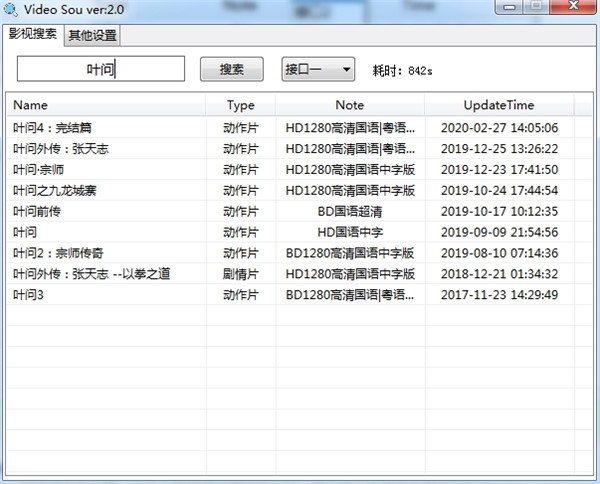
Task: Select the row 叶问4：完结篇
Action: tap(300, 128)
